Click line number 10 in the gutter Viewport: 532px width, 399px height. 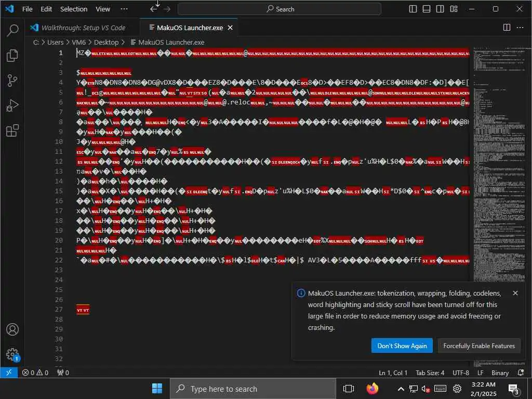[59, 141]
